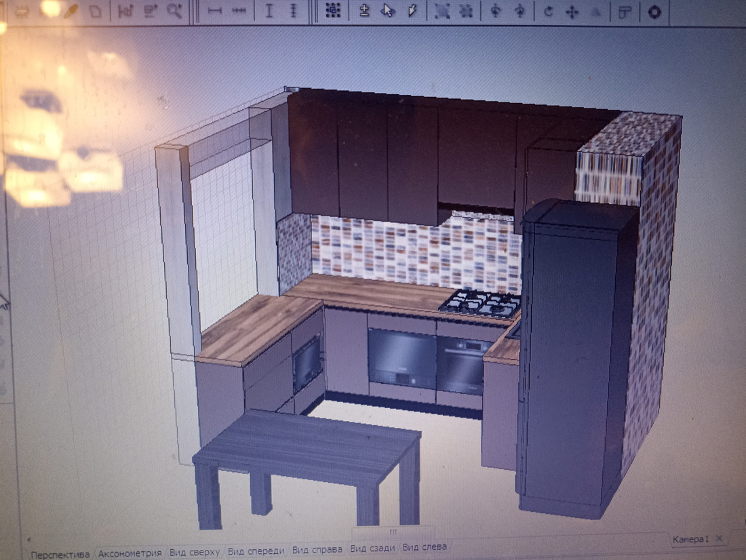Select the arrow pointer tool
The width and height of the screenshot is (746, 560).
pyautogui.click(x=388, y=12)
